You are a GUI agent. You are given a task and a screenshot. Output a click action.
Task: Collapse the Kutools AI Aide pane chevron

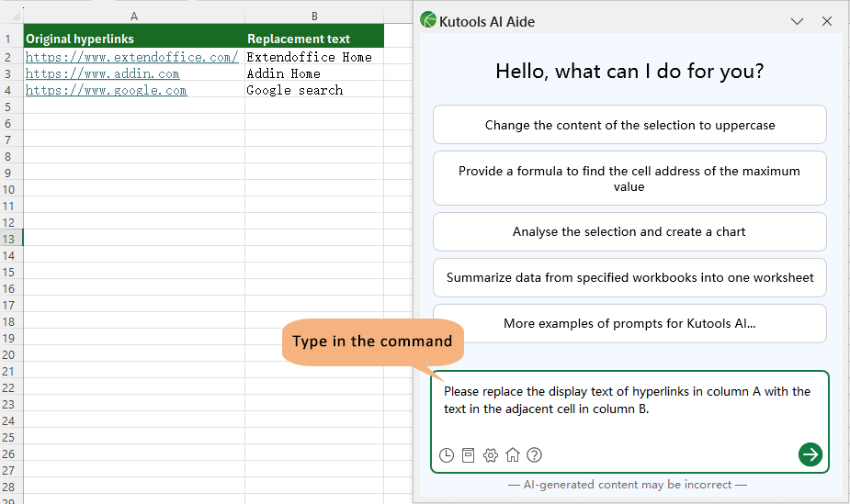tap(797, 21)
